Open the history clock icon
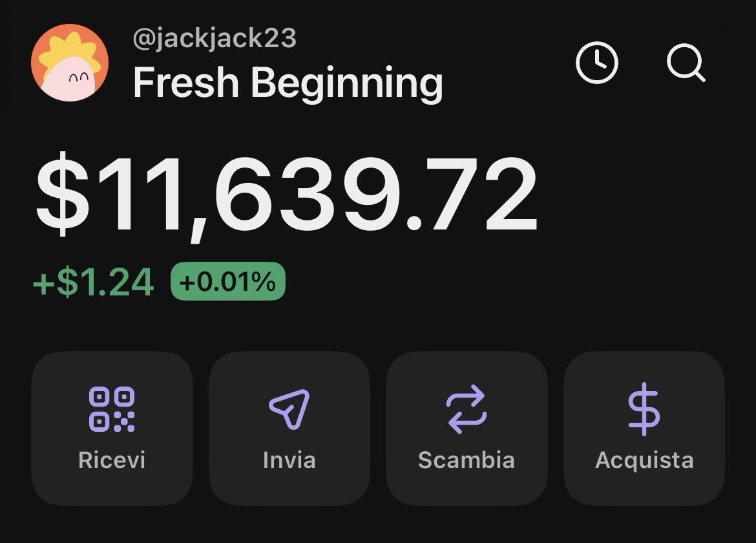The width and height of the screenshot is (756, 543). point(596,63)
